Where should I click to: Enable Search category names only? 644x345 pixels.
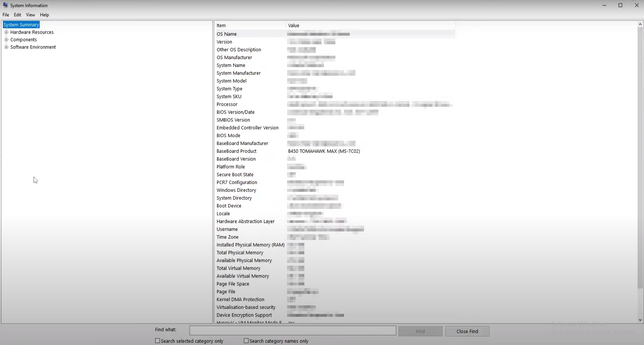(246, 341)
